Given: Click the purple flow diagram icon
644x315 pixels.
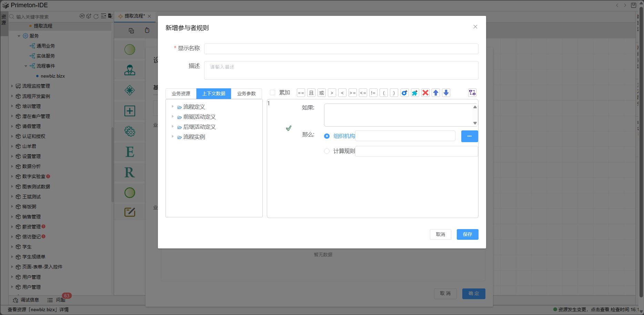Looking at the screenshot, I should coord(472,92).
